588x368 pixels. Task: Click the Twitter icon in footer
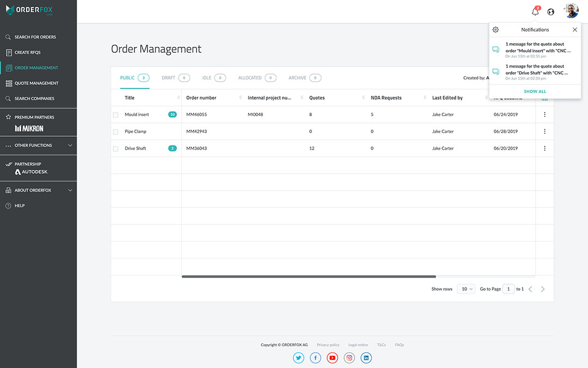click(x=298, y=358)
